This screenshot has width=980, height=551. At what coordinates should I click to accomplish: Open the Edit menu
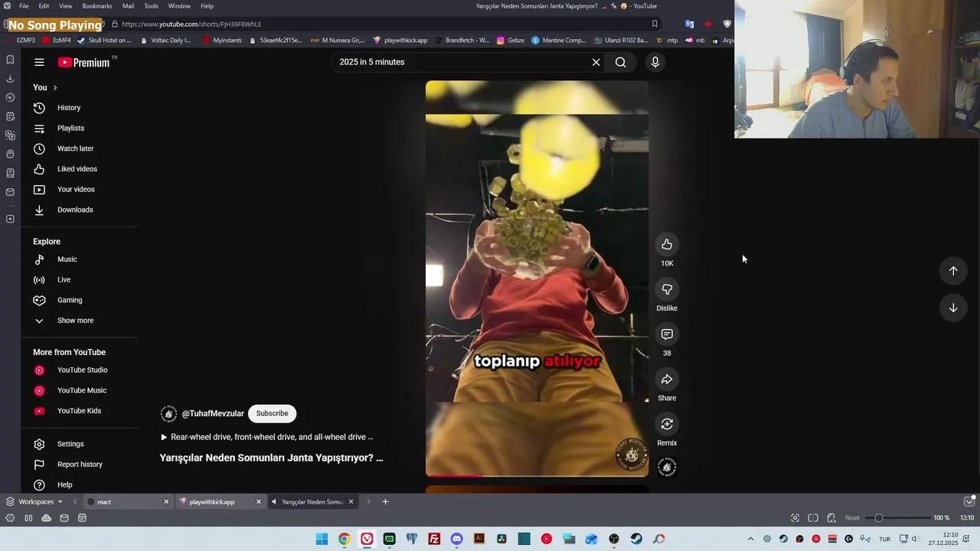coord(44,6)
